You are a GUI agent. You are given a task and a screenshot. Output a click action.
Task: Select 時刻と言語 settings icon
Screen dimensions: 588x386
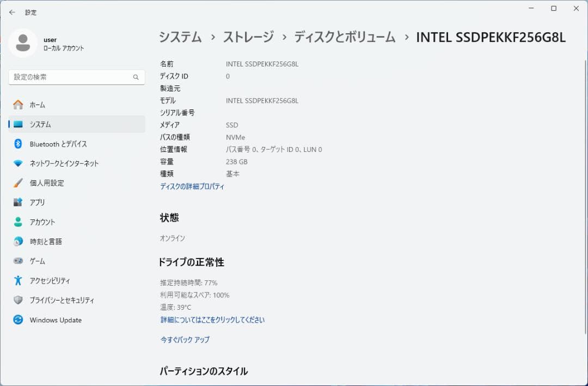pos(17,241)
